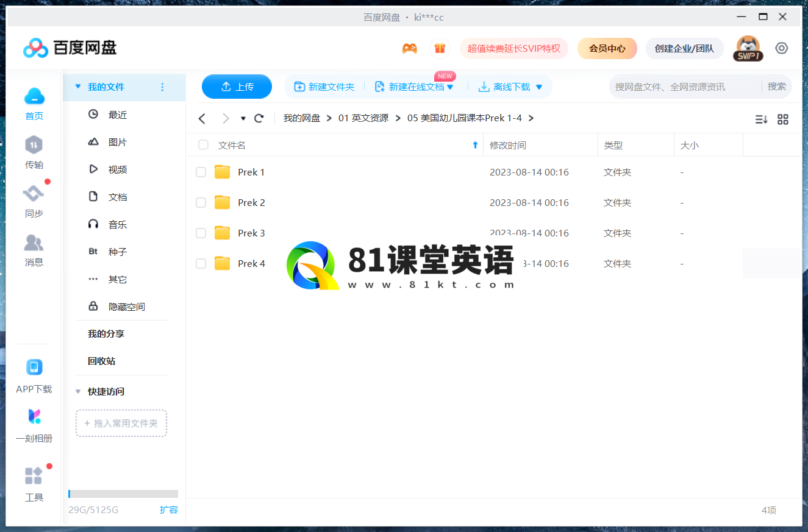The height and width of the screenshot is (532, 808).
Task: Open 工具 tools panel
Action: pos(34,484)
